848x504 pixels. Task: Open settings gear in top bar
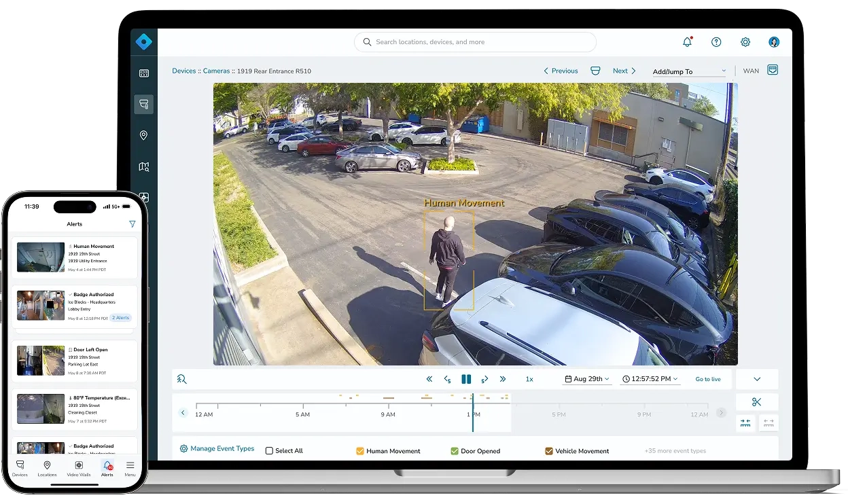point(745,42)
